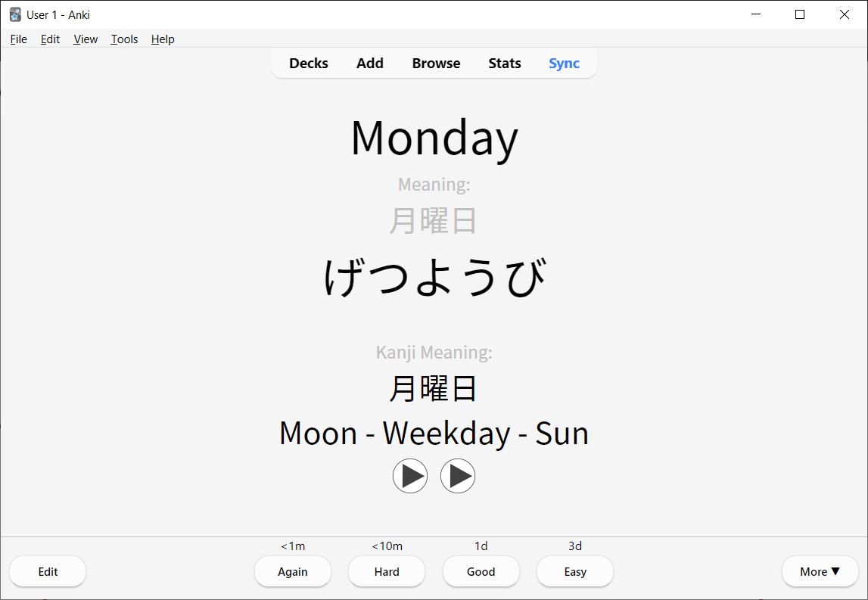The image size is (868, 600).
Task: Open the View menu
Action: [85, 39]
